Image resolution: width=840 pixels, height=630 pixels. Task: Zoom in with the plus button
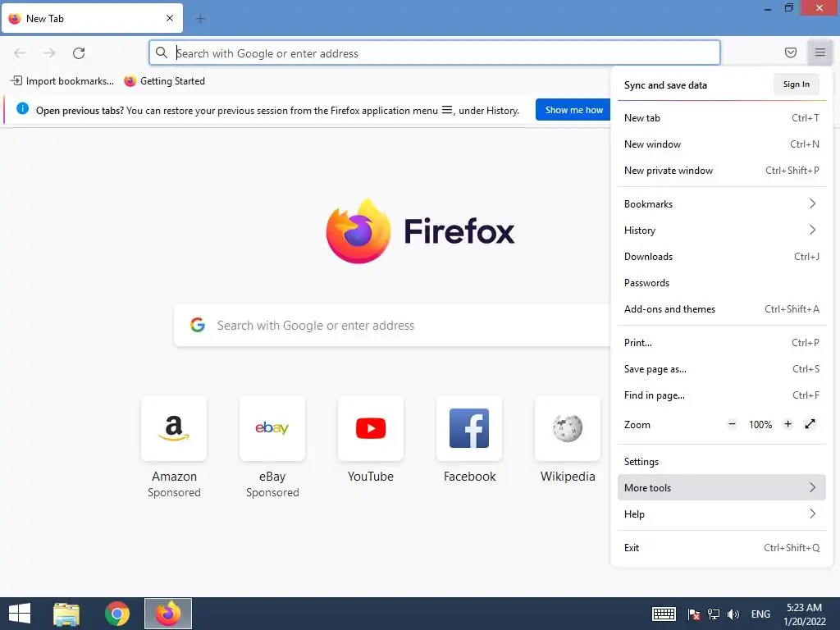(x=787, y=424)
